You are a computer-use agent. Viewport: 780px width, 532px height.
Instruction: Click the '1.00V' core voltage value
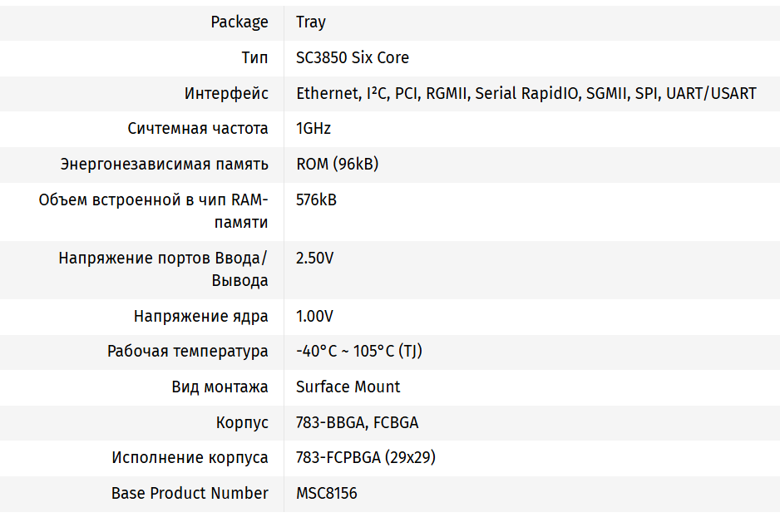pos(314,317)
